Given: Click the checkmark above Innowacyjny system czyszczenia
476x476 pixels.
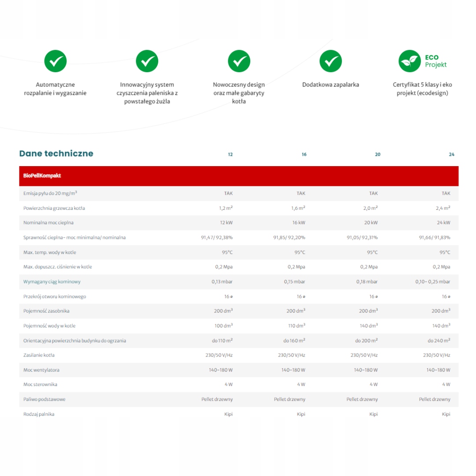Looking at the screenshot, I should pos(147,61).
